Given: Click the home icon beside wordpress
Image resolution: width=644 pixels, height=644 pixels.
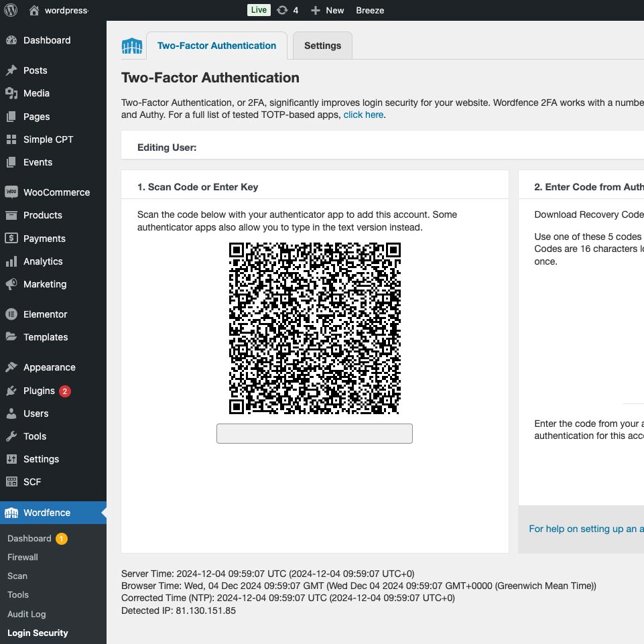Looking at the screenshot, I should pyautogui.click(x=34, y=10).
